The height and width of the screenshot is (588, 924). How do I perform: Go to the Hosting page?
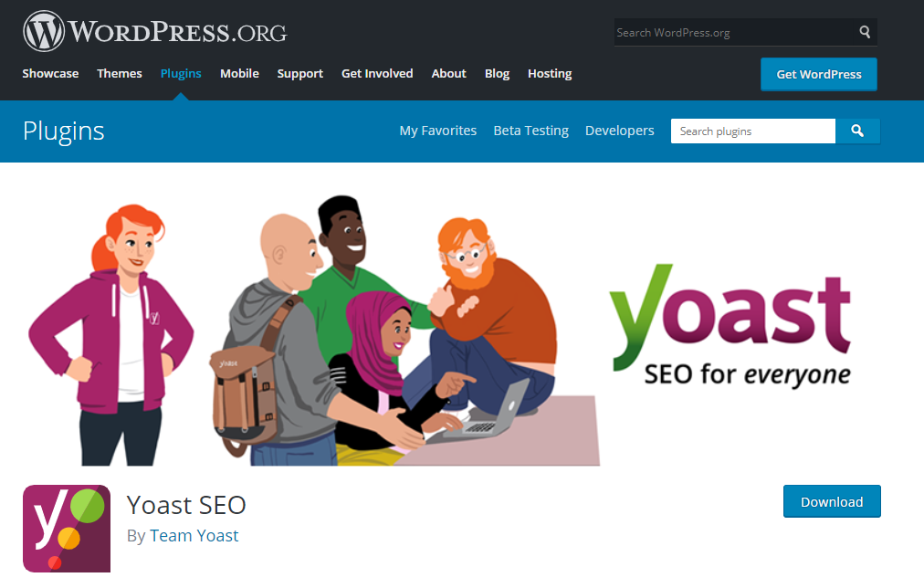550,74
